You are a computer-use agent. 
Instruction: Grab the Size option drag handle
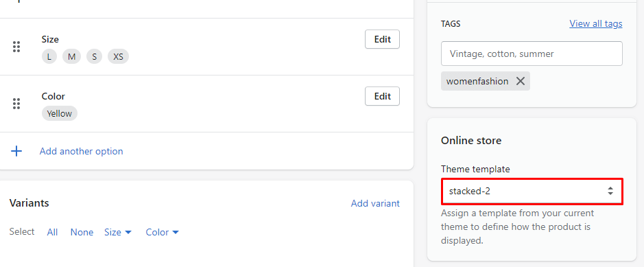tap(16, 47)
